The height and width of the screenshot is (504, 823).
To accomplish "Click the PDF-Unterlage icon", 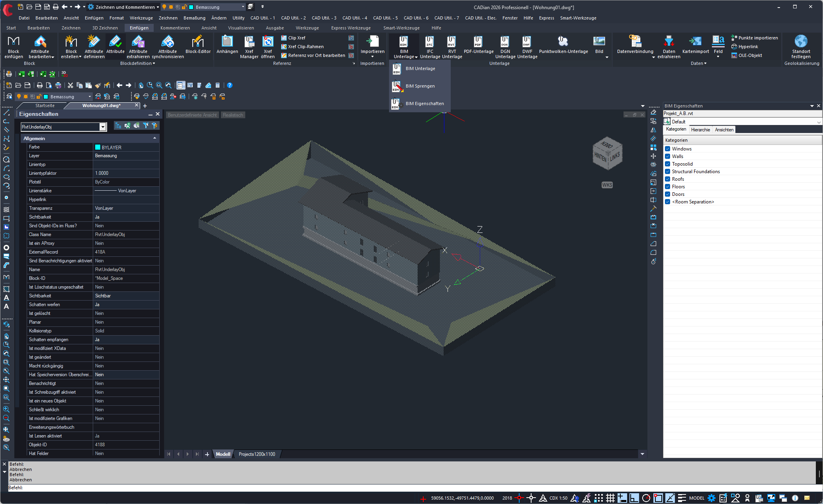I will pos(478,41).
